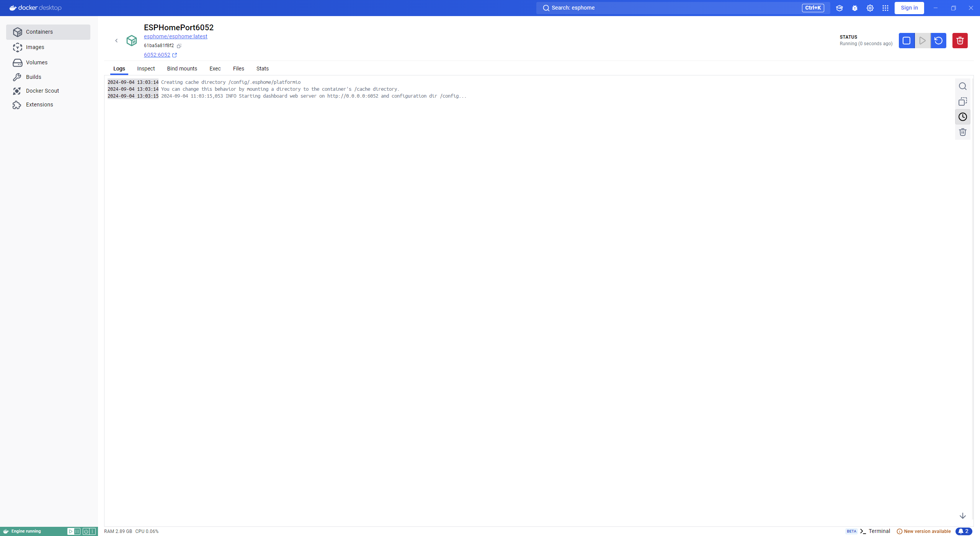Switch to the Exec tab
The height and width of the screenshot is (536, 980).
(215, 69)
